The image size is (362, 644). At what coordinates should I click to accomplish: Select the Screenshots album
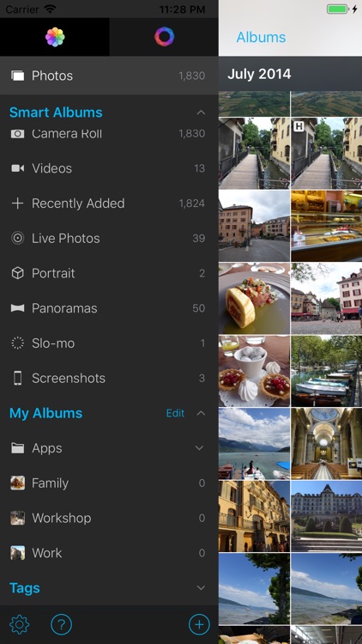pyautogui.click(x=109, y=379)
